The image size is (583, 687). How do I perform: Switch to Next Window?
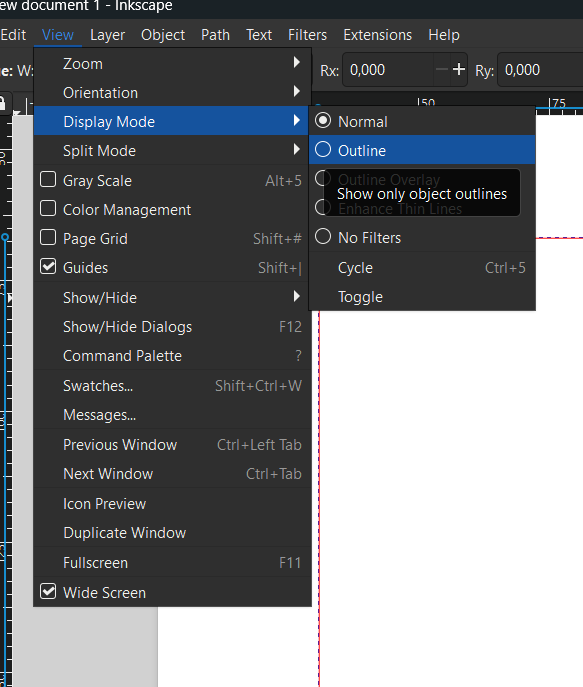[172, 474]
